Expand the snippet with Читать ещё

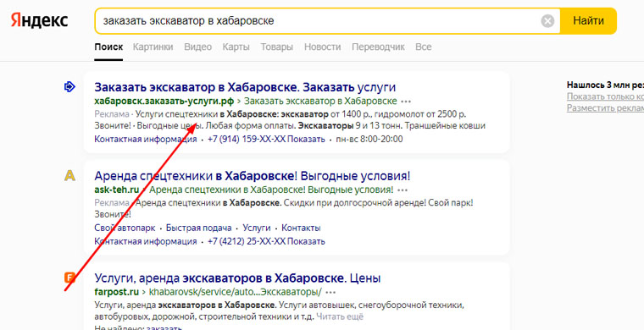[340, 316]
